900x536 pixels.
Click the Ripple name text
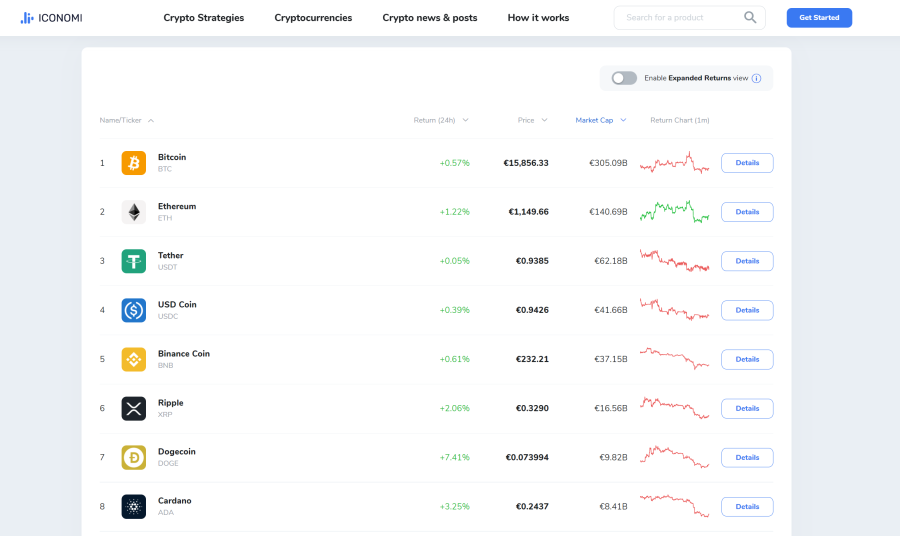tap(170, 403)
